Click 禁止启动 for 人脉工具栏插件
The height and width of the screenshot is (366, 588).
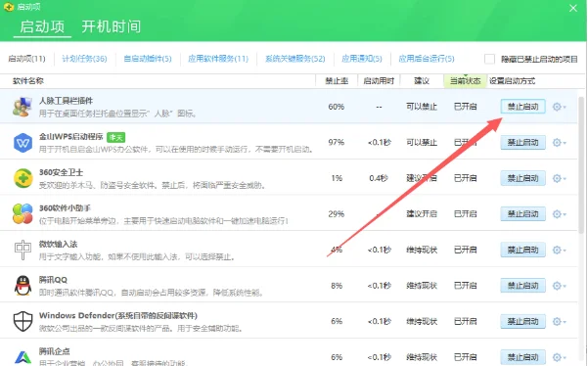[x=522, y=107]
